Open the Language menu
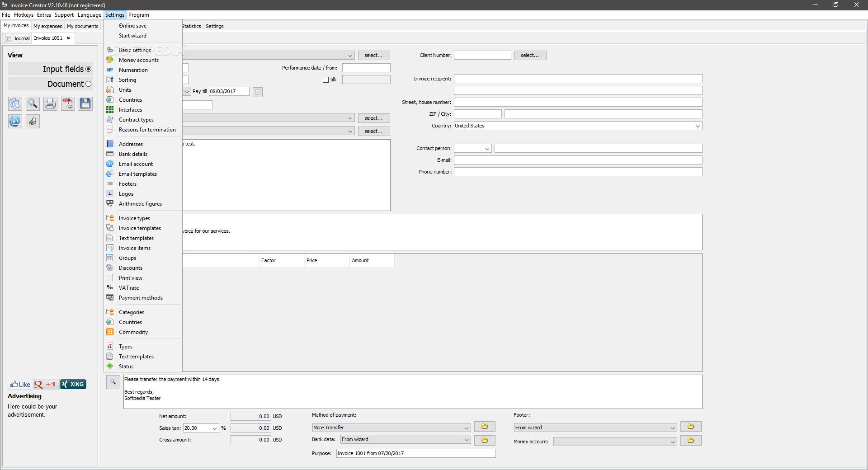Image resolution: width=868 pixels, height=470 pixels. pos(90,15)
